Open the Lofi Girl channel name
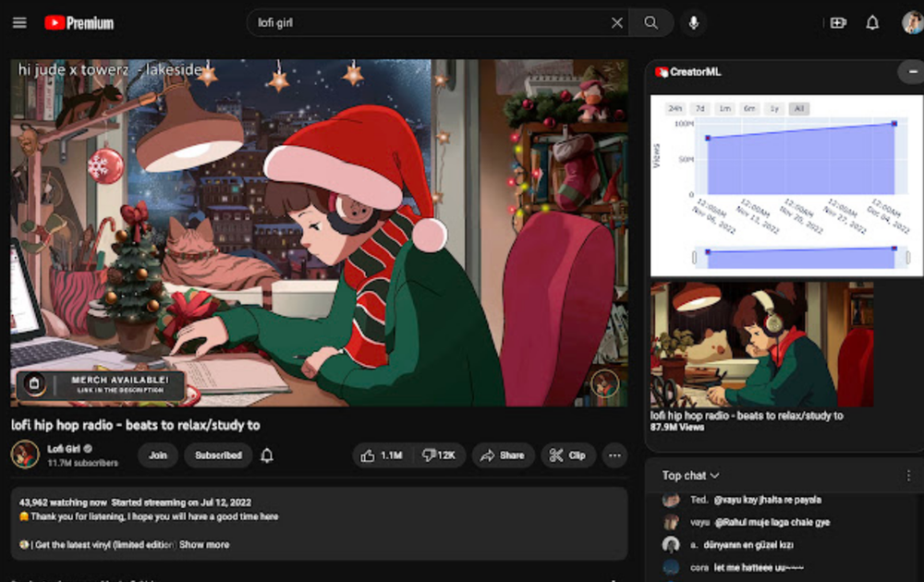The width and height of the screenshot is (924, 582). [64, 449]
